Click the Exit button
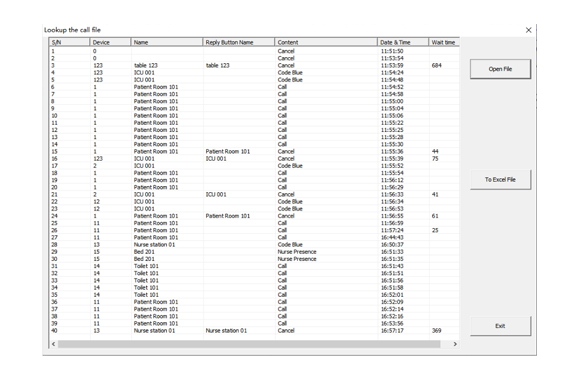 [x=500, y=326]
